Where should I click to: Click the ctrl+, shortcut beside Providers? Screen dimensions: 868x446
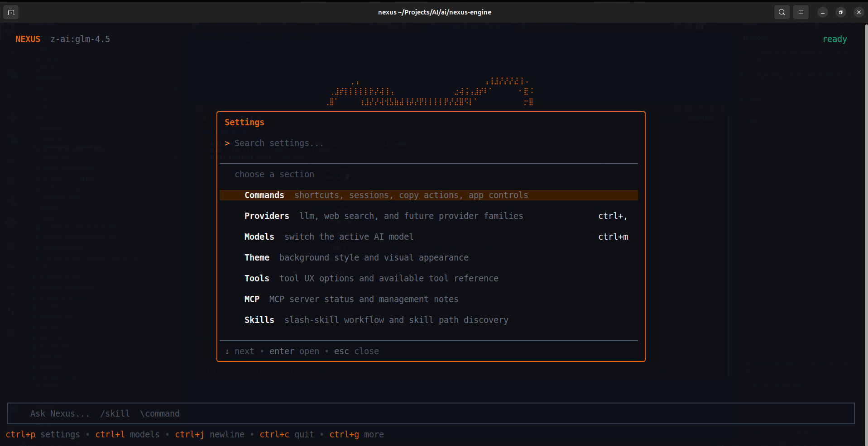coord(613,216)
